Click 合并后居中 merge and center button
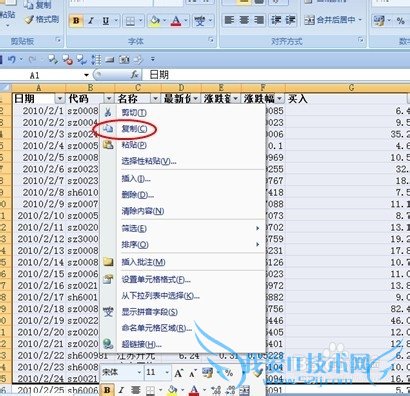Screen dimensions: 410x396 pyautogui.click(x=330, y=20)
